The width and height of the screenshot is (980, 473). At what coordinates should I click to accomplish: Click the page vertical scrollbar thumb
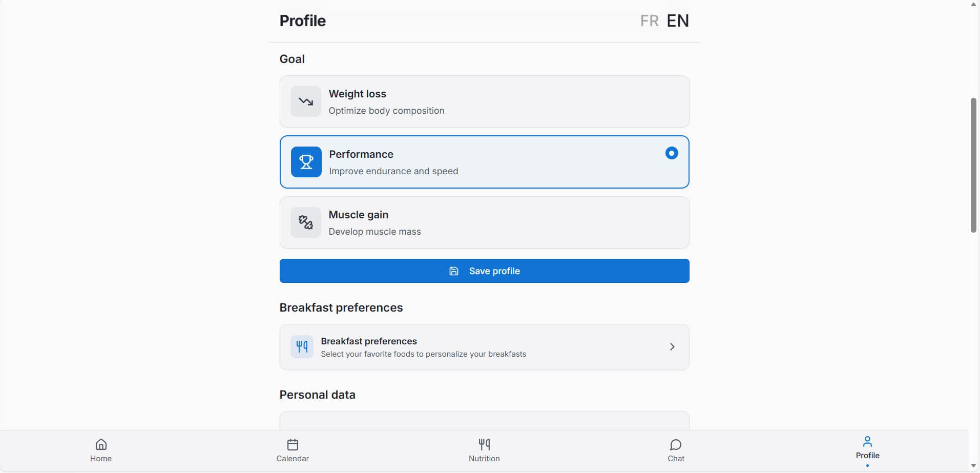pos(973,165)
